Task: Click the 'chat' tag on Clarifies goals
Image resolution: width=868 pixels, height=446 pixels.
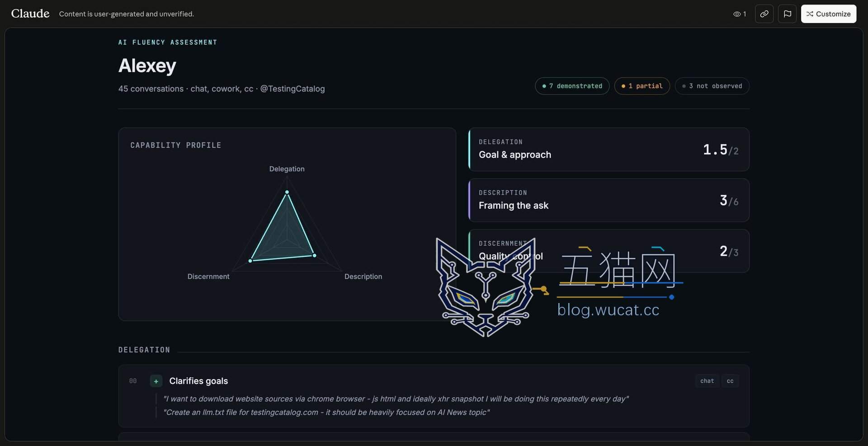Action: [707, 381]
